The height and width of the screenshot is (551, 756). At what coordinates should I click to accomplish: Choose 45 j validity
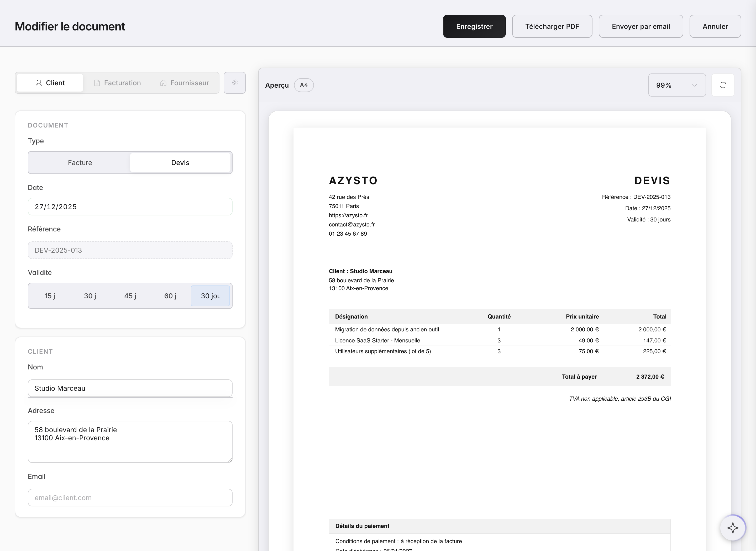click(x=130, y=296)
